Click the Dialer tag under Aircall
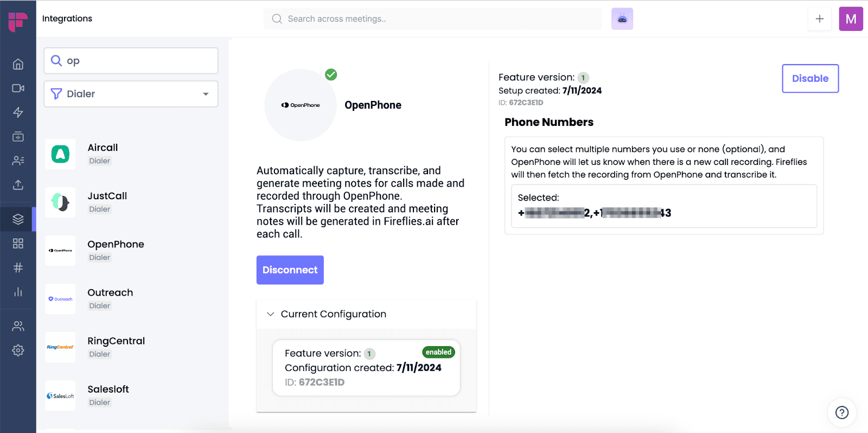868x433 pixels. pyautogui.click(x=100, y=161)
